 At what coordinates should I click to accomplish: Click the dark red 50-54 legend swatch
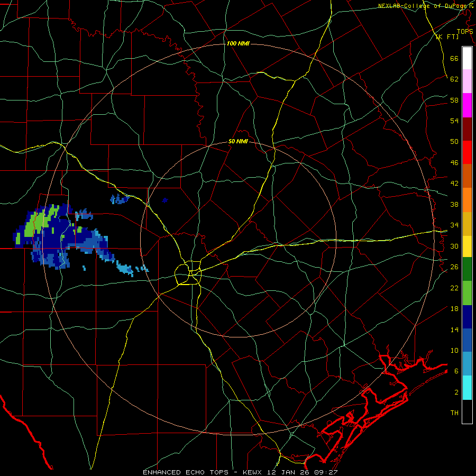[467, 129]
